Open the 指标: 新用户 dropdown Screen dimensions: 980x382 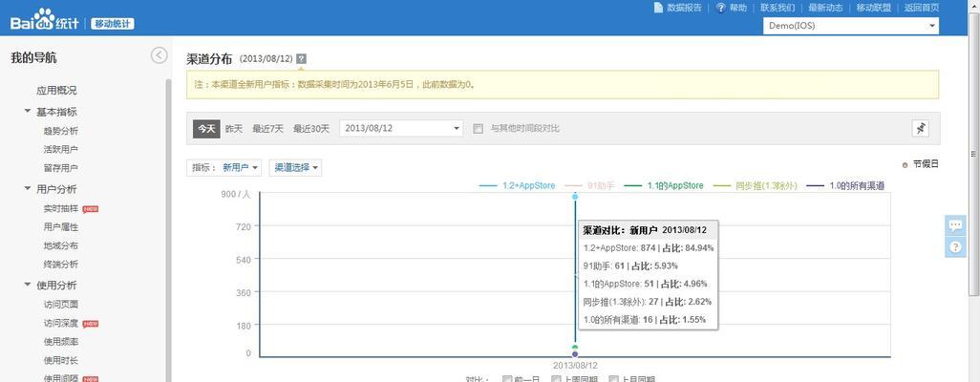[224, 167]
